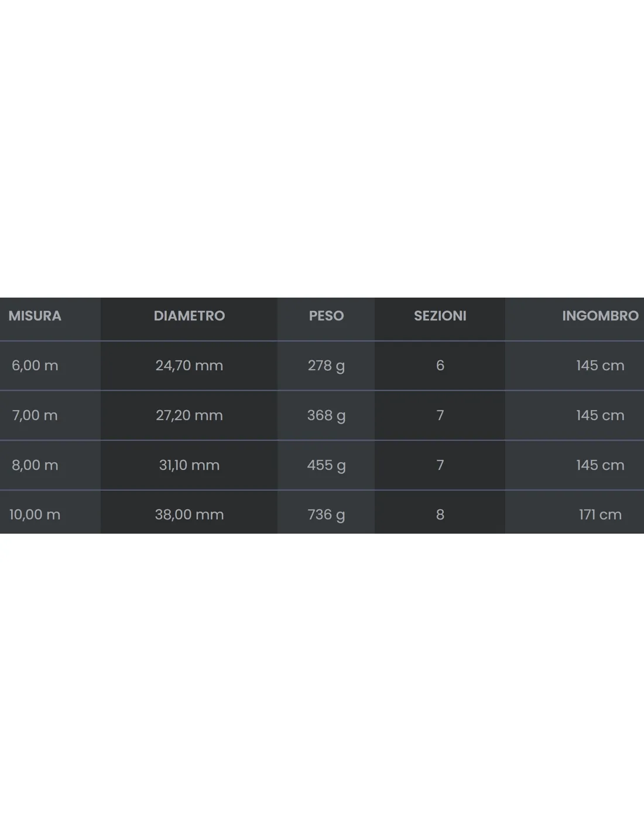644x833 pixels.
Task: Click the 171 cm ingombro value
Action: tap(600, 514)
